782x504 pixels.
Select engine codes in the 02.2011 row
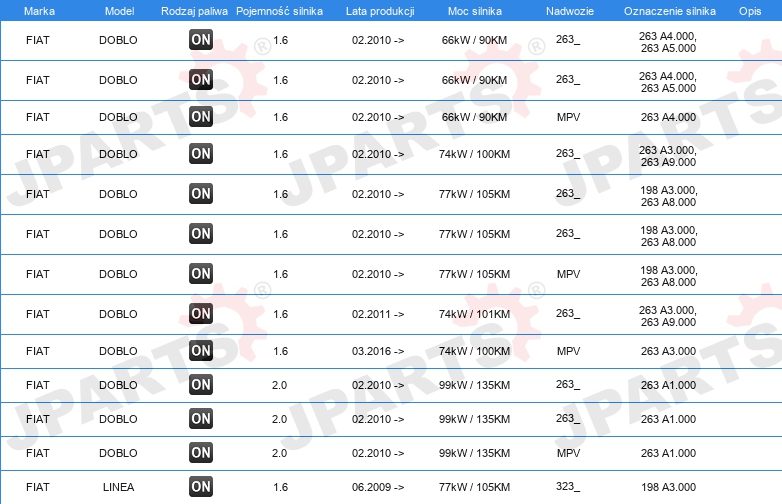[x=668, y=316]
